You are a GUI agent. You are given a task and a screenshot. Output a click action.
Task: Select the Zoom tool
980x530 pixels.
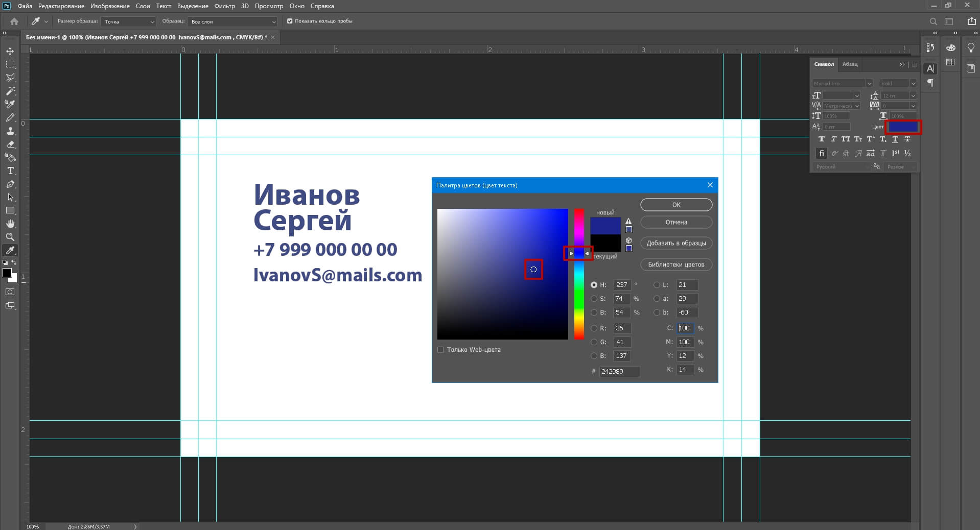pos(10,237)
